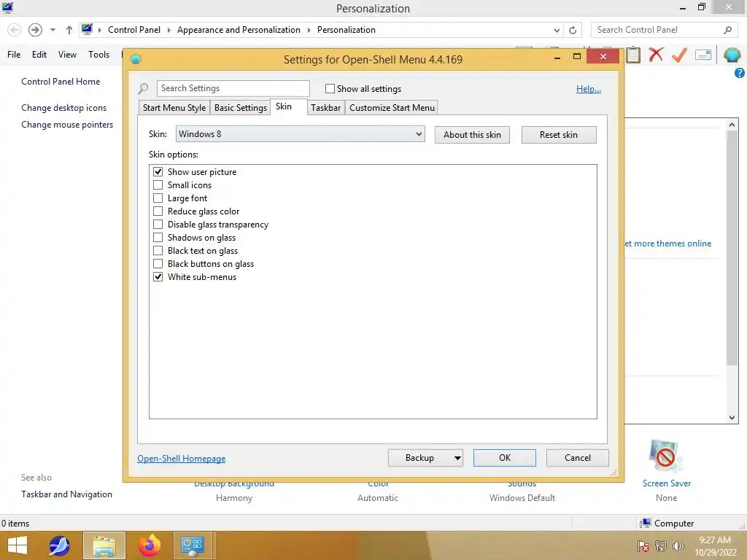Click the Screen Saver icon
The height and width of the screenshot is (560, 747).
tap(666, 457)
